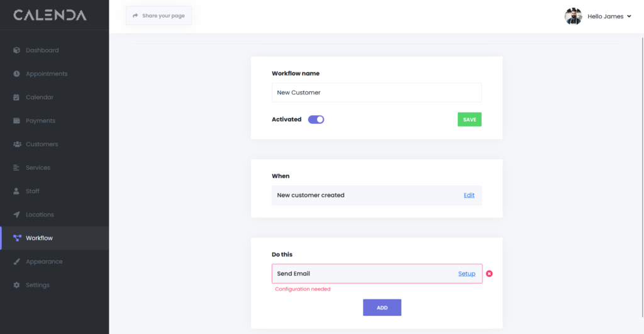Viewport: 644px width, 334px height.
Task: Click the Dashboard cube icon in sidebar
Action: tap(17, 50)
